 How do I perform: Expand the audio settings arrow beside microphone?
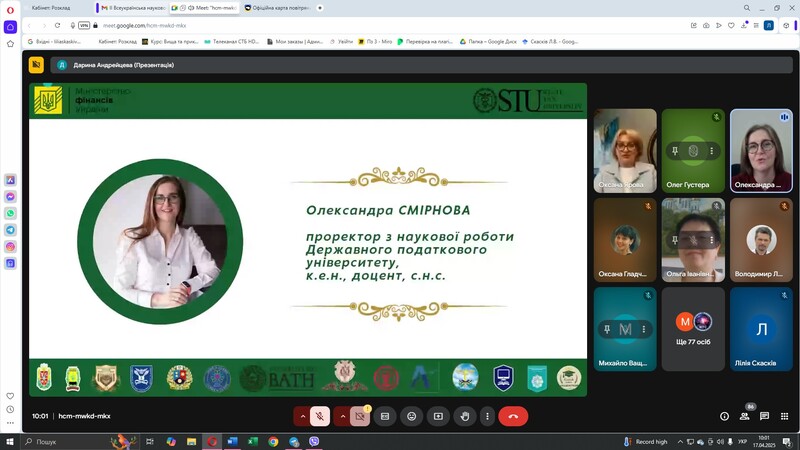pos(302,416)
